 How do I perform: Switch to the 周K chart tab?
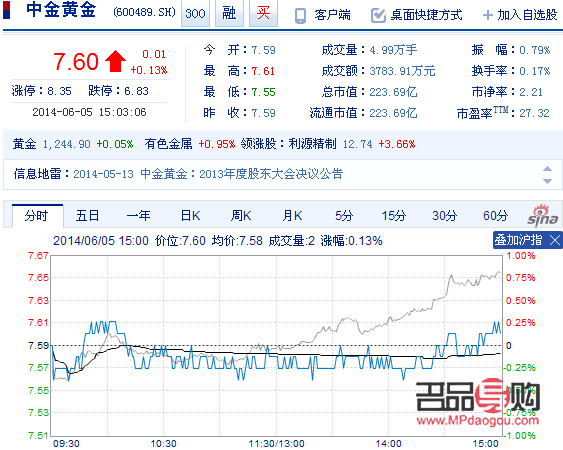tap(241, 216)
